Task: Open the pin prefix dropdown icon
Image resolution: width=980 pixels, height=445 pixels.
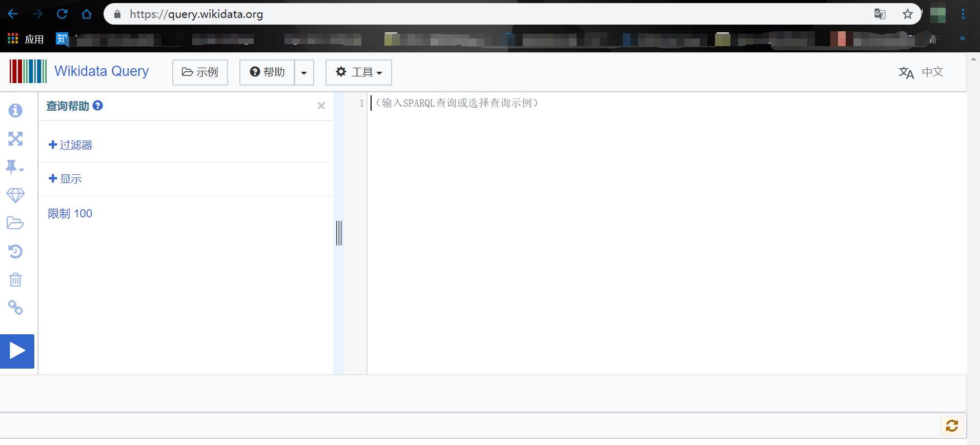Action: [15, 167]
